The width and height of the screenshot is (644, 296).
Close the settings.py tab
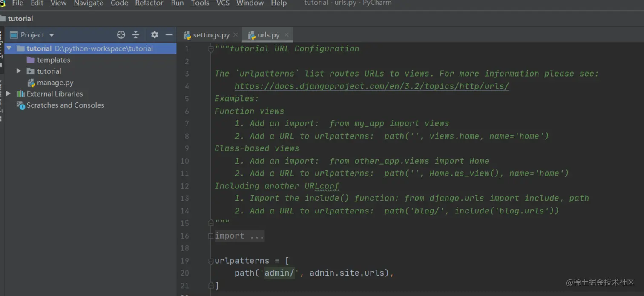(236, 35)
